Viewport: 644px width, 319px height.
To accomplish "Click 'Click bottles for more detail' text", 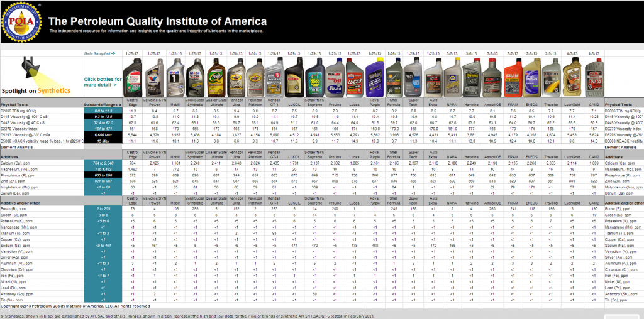I will coord(103,82).
